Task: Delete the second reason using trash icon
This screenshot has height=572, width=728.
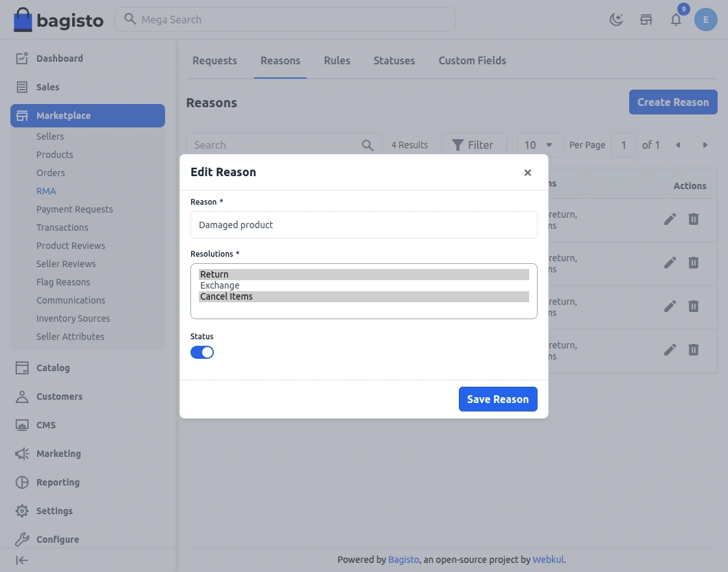Action: click(x=694, y=263)
